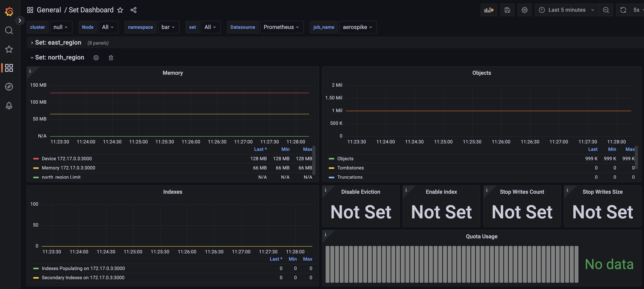Image resolution: width=644 pixels, height=289 pixels.
Task: Refresh the dashboard now
Action: pyautogui.click(x=623, y=10)
